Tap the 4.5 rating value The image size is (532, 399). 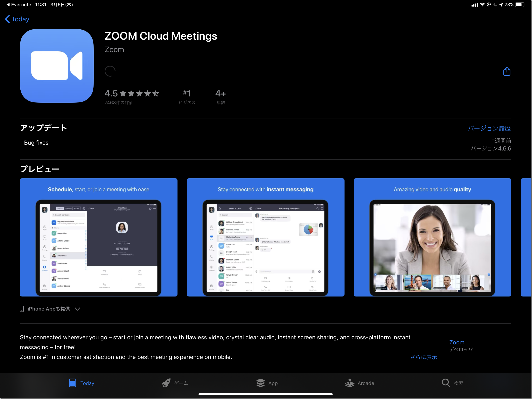pyautogui.click(x=111, y=94)
